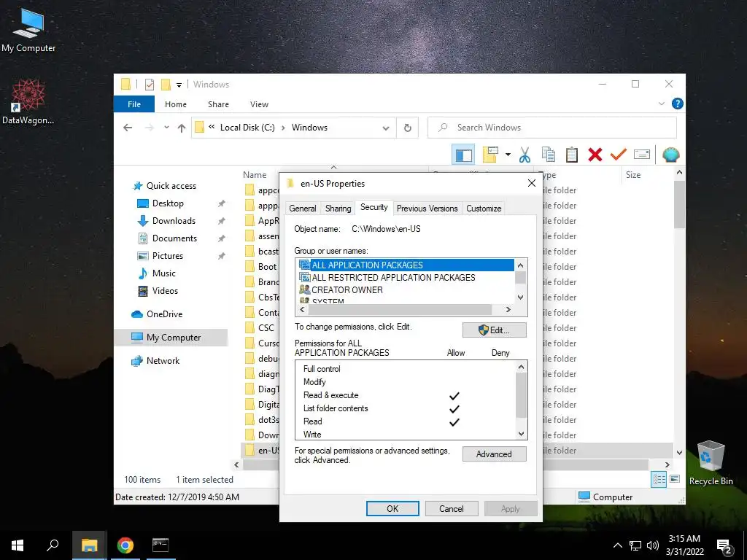Click the blue shell icon in toolbar
Viewport: 747px width, 560px height.
click(x=671, y=155)
